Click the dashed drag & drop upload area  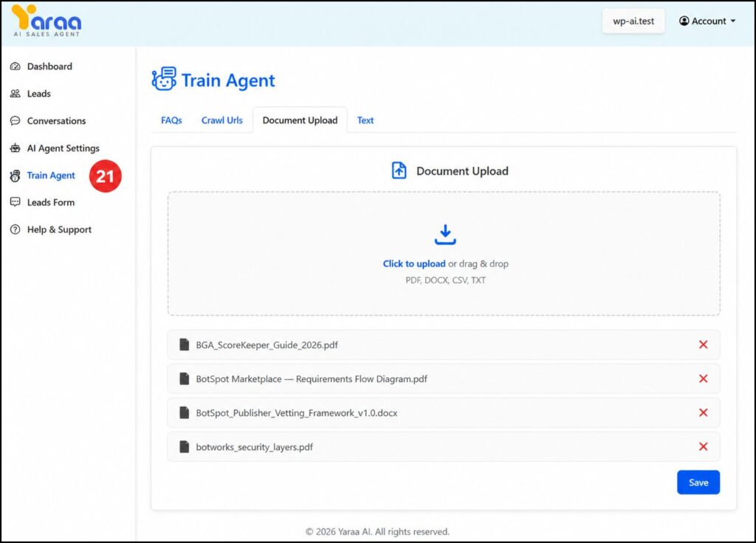(444, 254)
